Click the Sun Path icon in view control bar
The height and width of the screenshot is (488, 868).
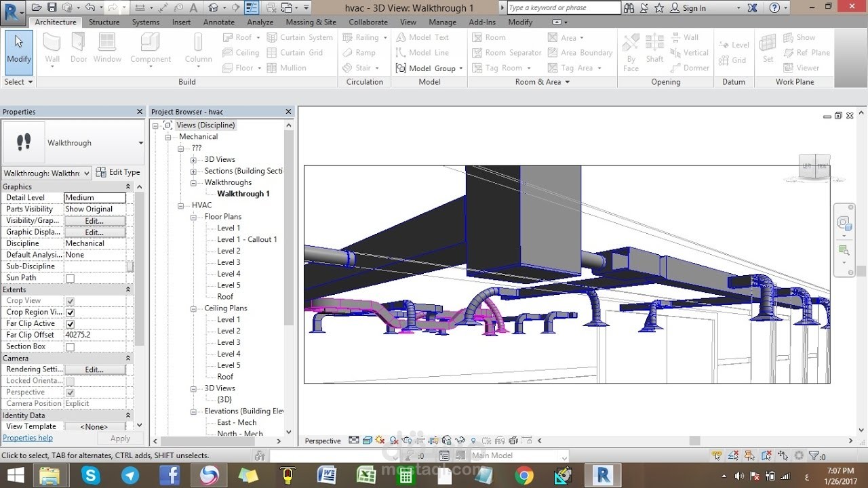click(x=380, y=441)
